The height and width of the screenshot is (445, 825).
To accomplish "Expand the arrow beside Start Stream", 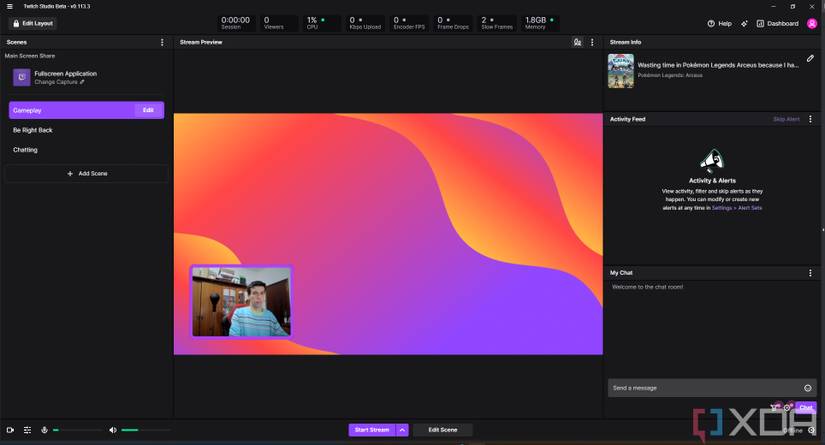I will [x=402, y=430].
